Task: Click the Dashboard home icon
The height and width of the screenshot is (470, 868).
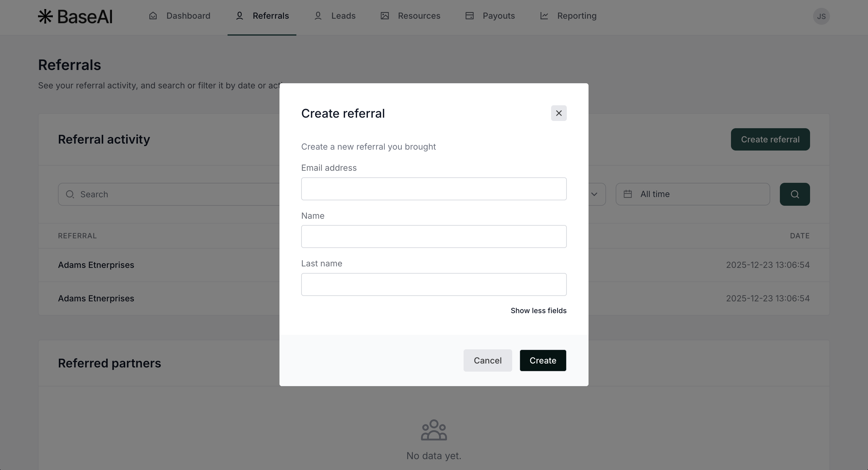Action: pyautogui.click(x=153, y=16)
